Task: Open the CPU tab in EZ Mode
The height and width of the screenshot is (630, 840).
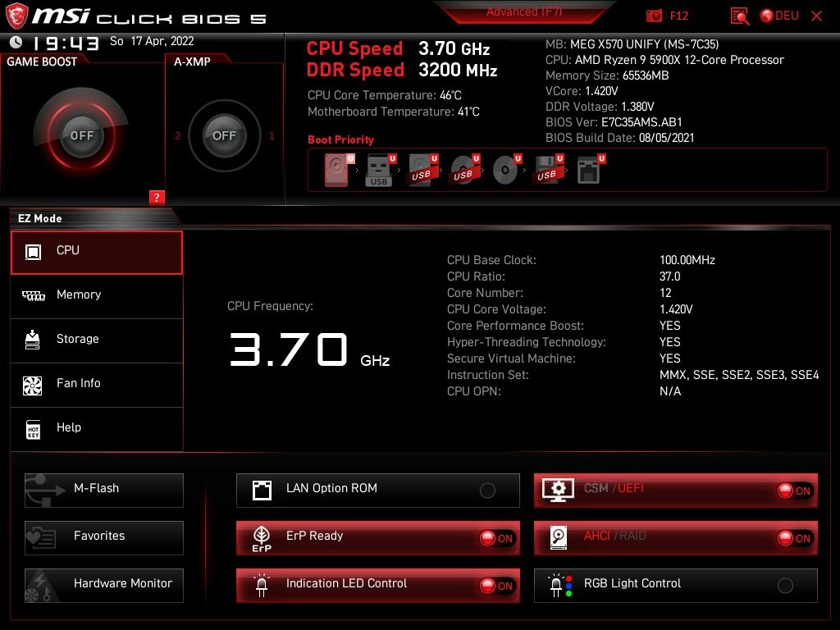Action: 97,253
